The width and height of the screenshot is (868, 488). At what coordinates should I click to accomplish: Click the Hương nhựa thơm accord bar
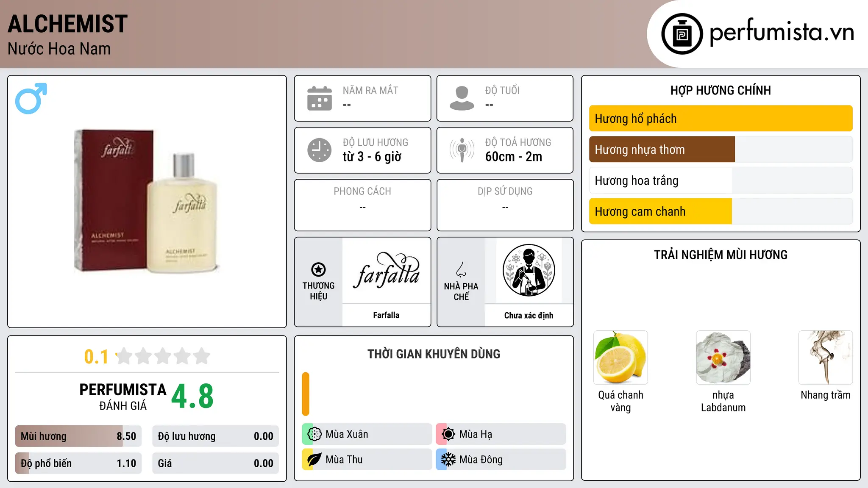coord(721,150)
